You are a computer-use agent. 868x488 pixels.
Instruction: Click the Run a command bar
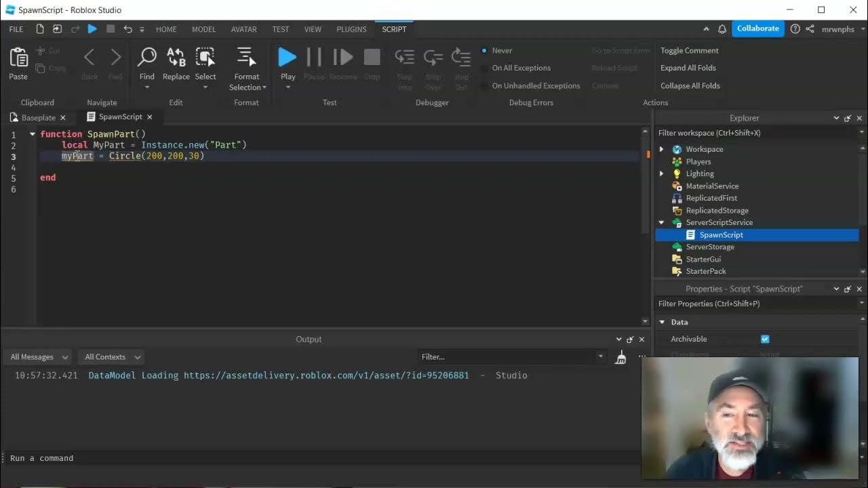321,458
